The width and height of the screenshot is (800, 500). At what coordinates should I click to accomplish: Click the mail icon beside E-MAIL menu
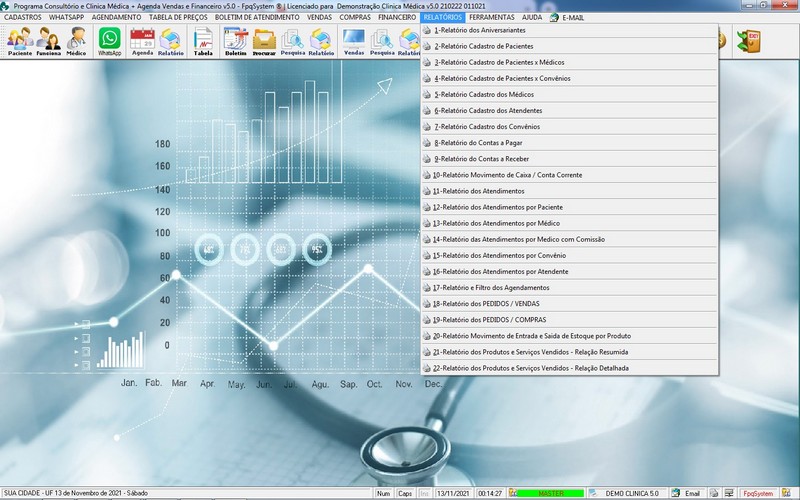click(x=554, y=17)
